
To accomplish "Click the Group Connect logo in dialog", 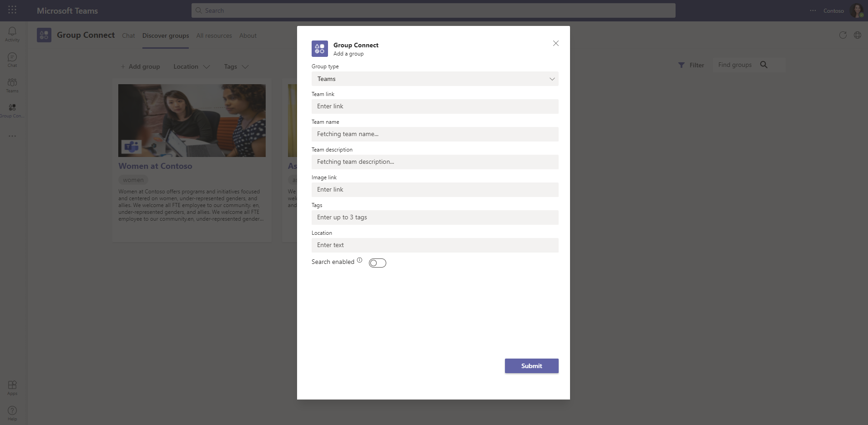I will (x=320, y=49).
